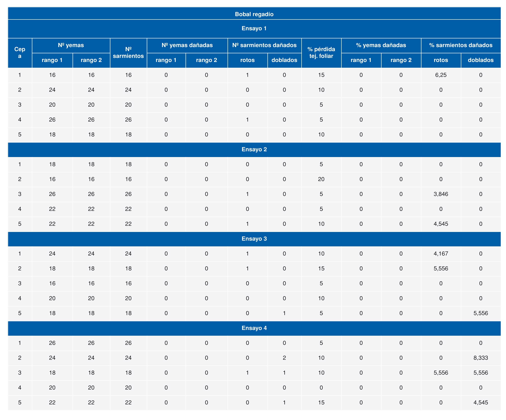Click '5,556' rotos value in Ensayo 3 cepa 2
506x420 pixels.
pos(441,269)
